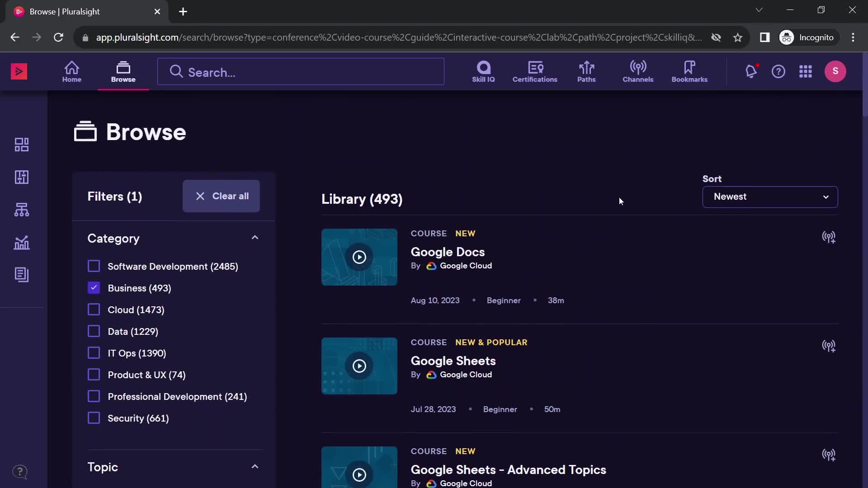Click the analytics chart icon in left sidebar

pos(22,243)
